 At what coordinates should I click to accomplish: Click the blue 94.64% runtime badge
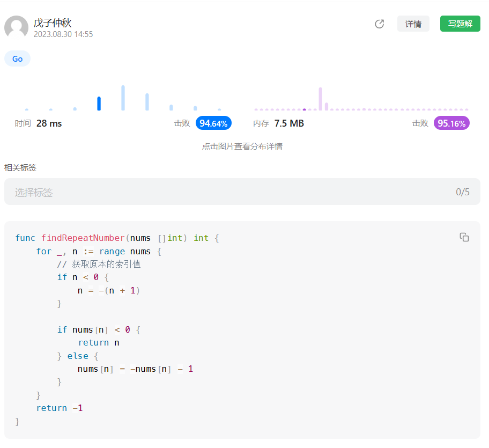(x=213, y=123)
